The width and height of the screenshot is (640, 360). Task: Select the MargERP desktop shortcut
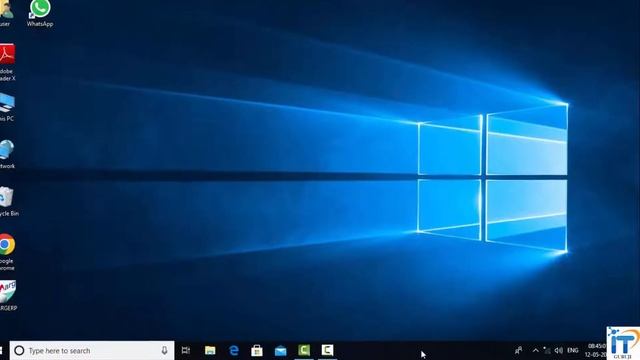coord(8,296)
